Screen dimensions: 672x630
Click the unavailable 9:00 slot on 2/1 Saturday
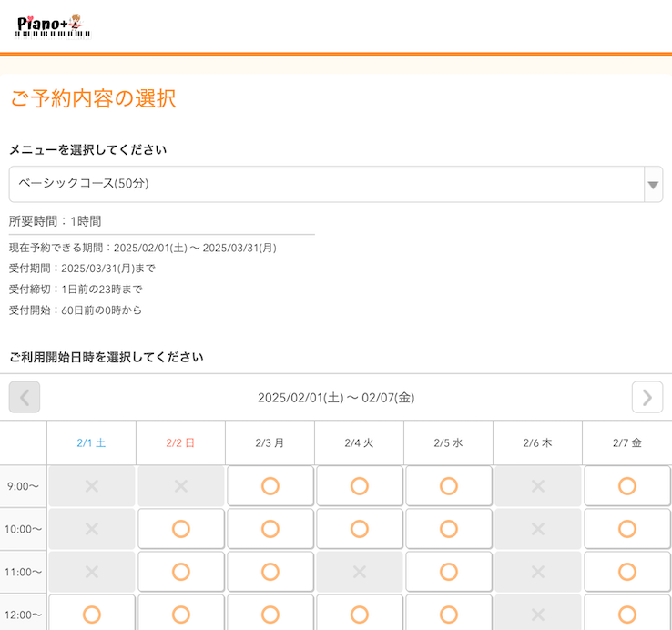pyautogui.click(x=92, y=486)
